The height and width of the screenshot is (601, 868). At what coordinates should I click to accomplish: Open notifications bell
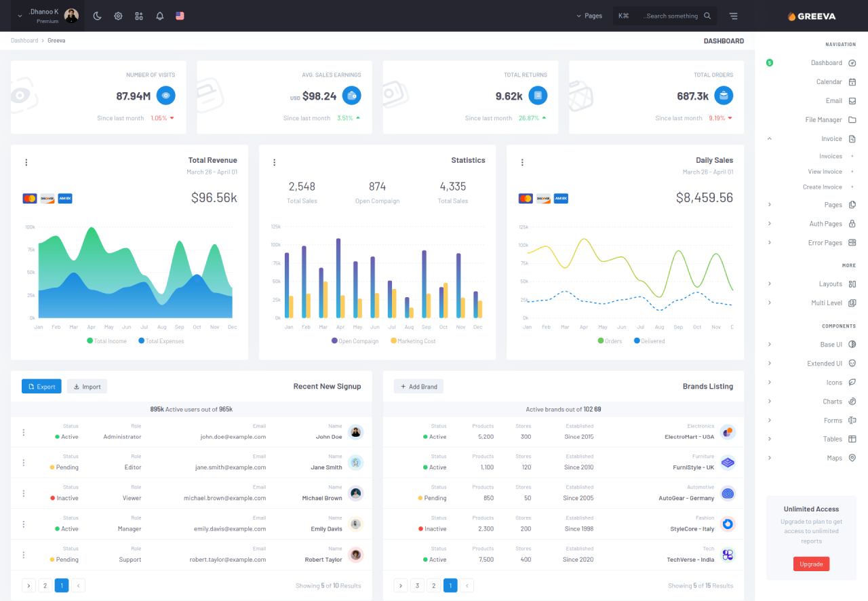160,16
